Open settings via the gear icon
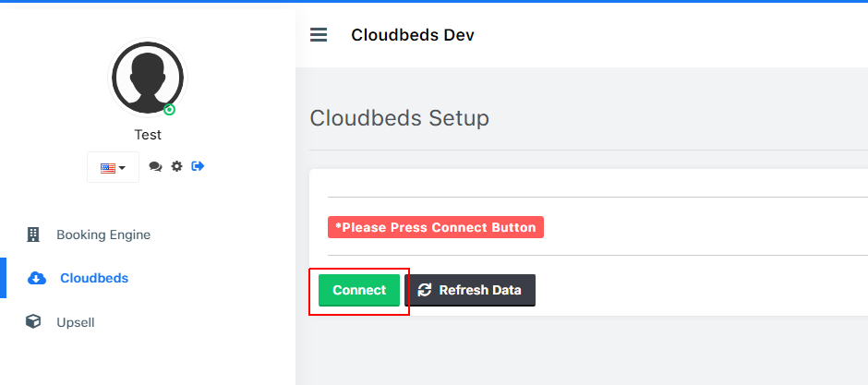 176,166
